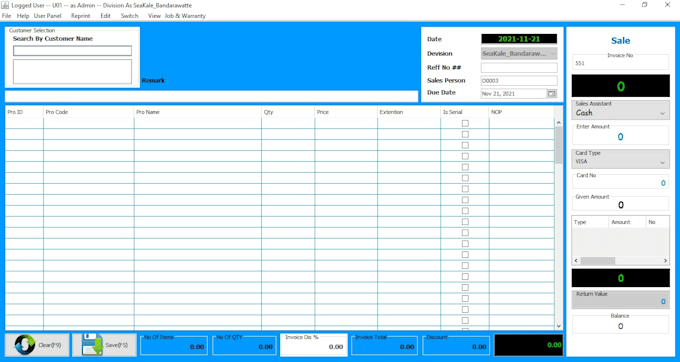The height and width of the screenshot is (362, 680).
Task: Click the Pro Code column header
Action: coord(89,112)
